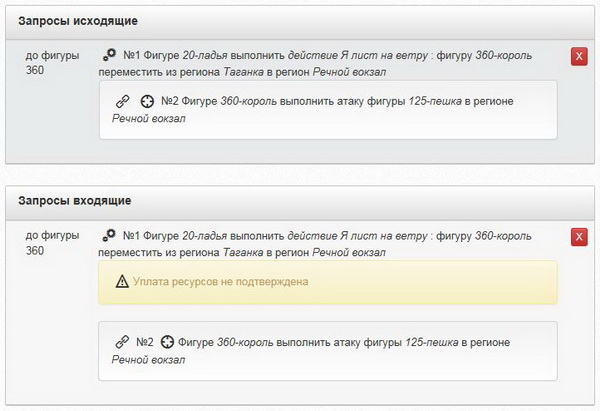Viewport: 600px width, 411px height.
Task: Delete incoming request with red X button
Action: 578,237
